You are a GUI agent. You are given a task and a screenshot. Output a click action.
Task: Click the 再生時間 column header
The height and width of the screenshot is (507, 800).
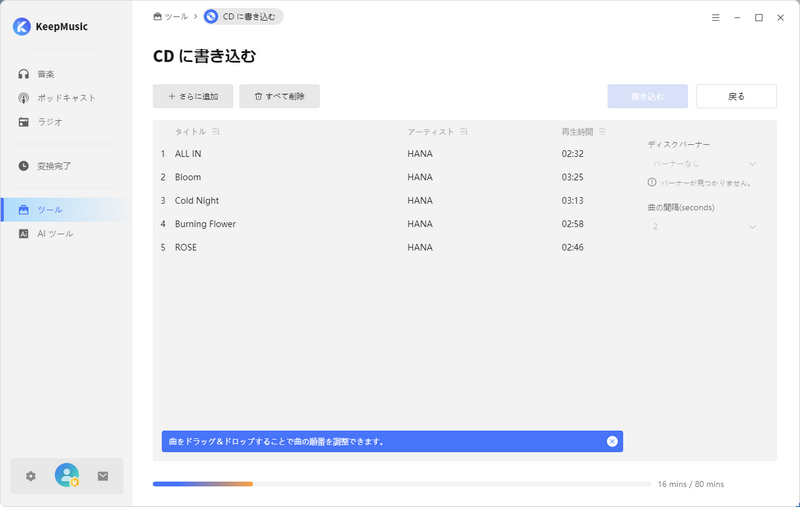[x=577, y=132]
